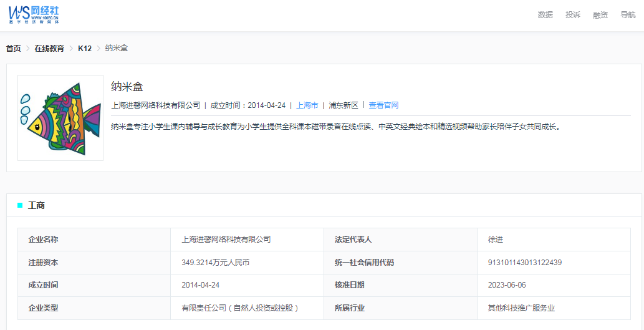Image resolution: width=644 pixels, height=330 pixels.
Task: Open the 查看官网 official website link
Action: point(383,105)
